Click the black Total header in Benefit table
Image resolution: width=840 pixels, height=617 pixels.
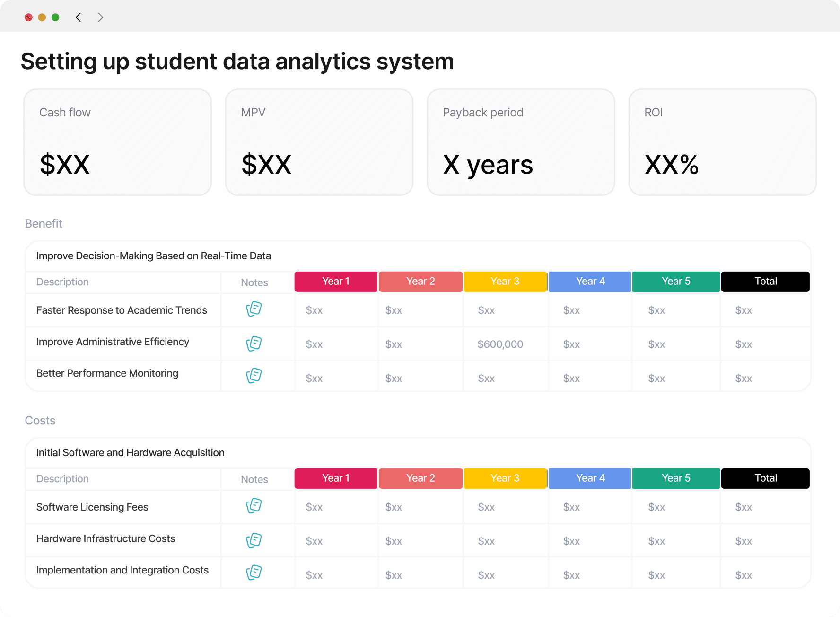coord(765,282)
